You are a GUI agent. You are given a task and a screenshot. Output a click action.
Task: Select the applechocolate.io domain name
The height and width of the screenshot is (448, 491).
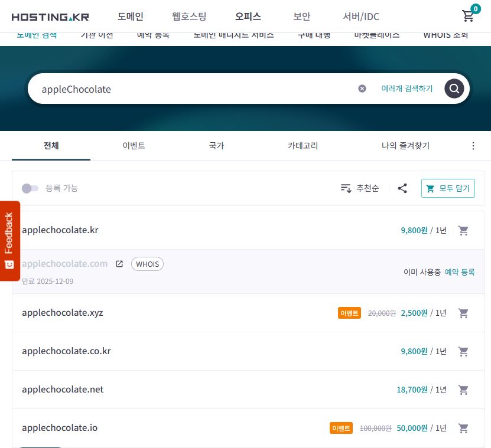tap(60, 428)
